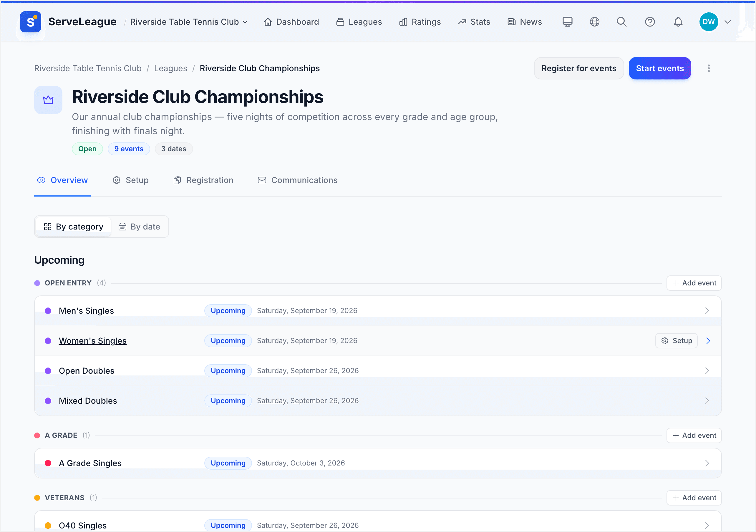The width and height of the screenshot is (756, 532).
Task: Open Stats in top navigation
Action: point(474,22)
